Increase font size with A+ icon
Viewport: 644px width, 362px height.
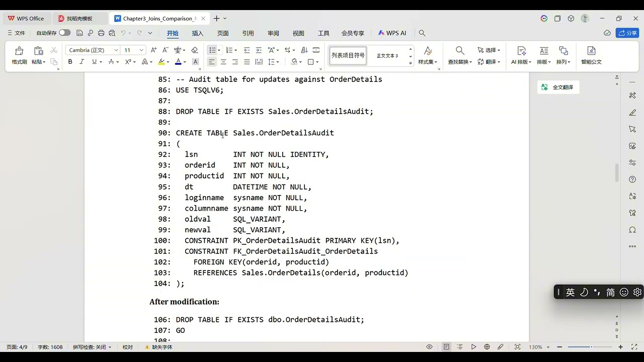[x=153, y=50]
